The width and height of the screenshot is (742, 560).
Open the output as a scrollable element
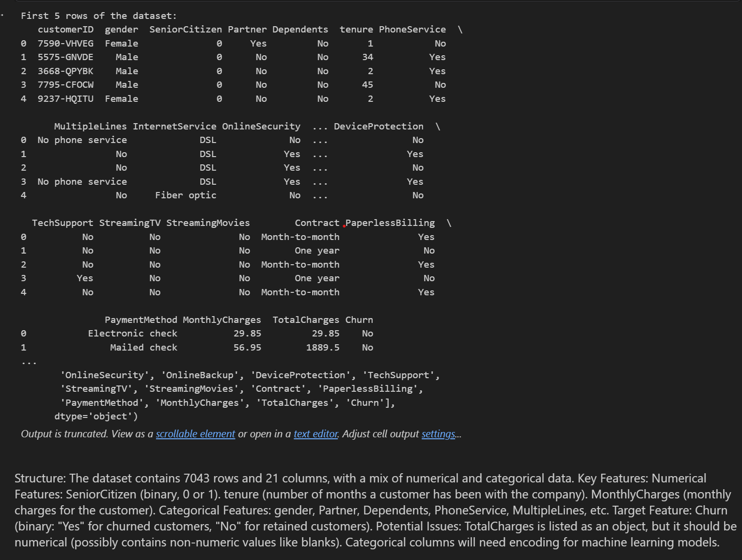tap(195, 434)
